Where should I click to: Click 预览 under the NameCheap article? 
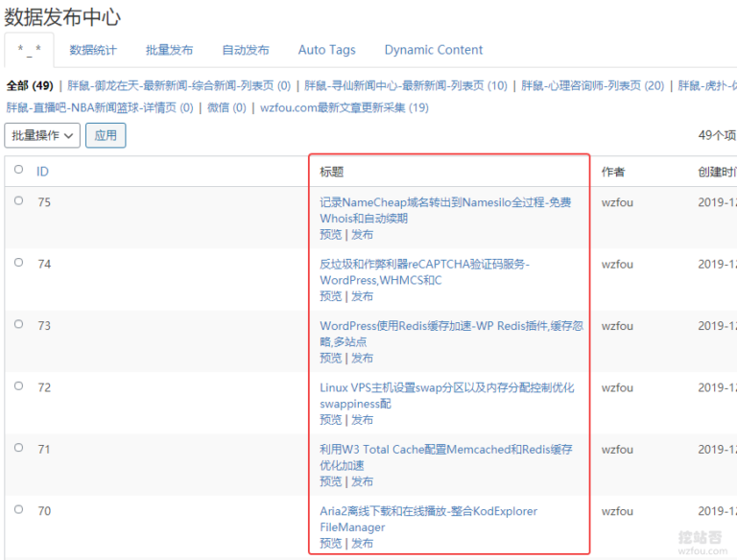pyautogui.click(x=330, y=234)
